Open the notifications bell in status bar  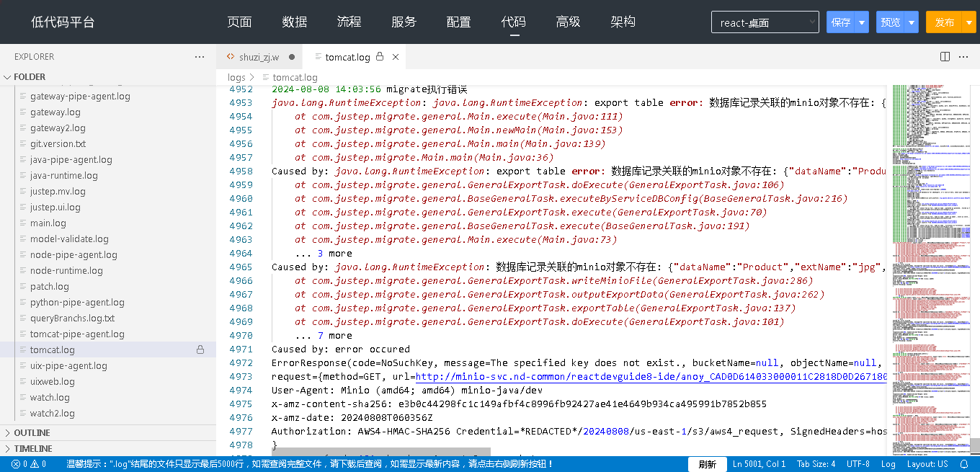[964, 464]
